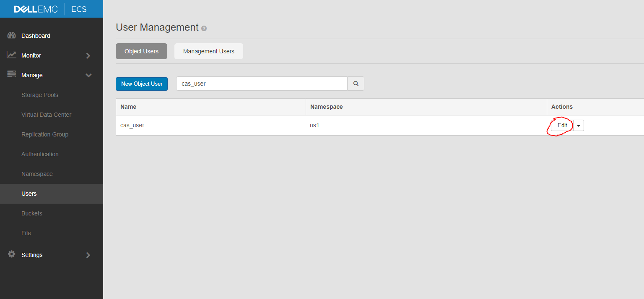Screen dimensions: 644x299
Task: Expand the Monitor section arrow
Action: point(88,55)
